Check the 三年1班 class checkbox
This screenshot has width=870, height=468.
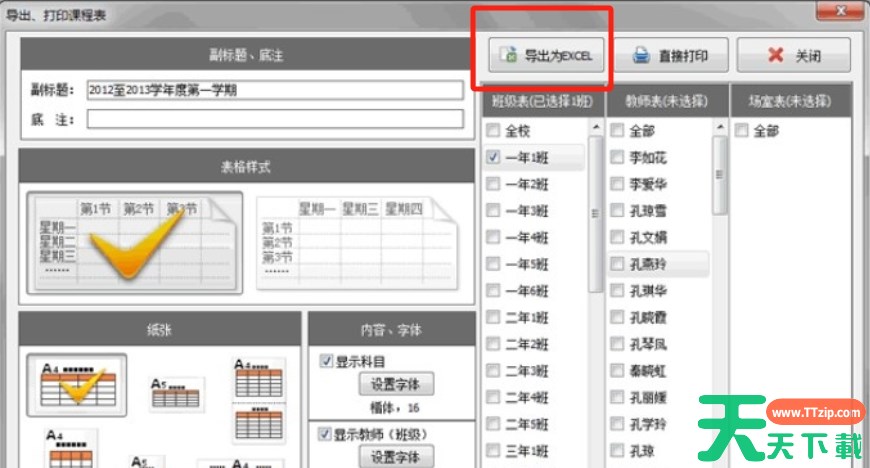pyautogui.click(x=493, y=450)
